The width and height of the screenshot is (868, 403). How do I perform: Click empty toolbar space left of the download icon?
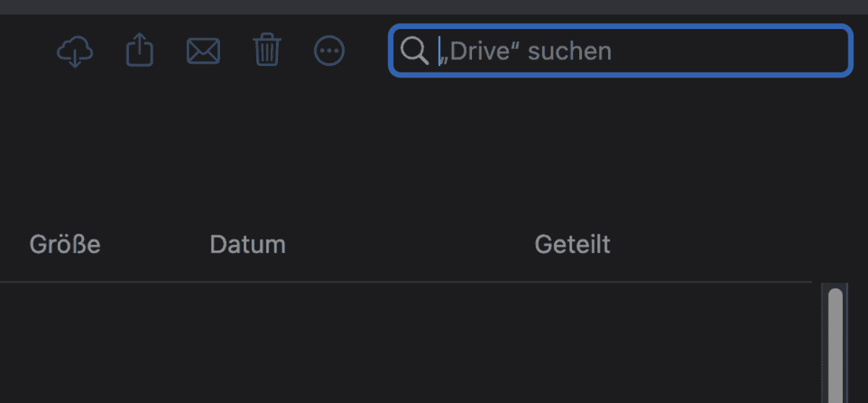point(25,51)
